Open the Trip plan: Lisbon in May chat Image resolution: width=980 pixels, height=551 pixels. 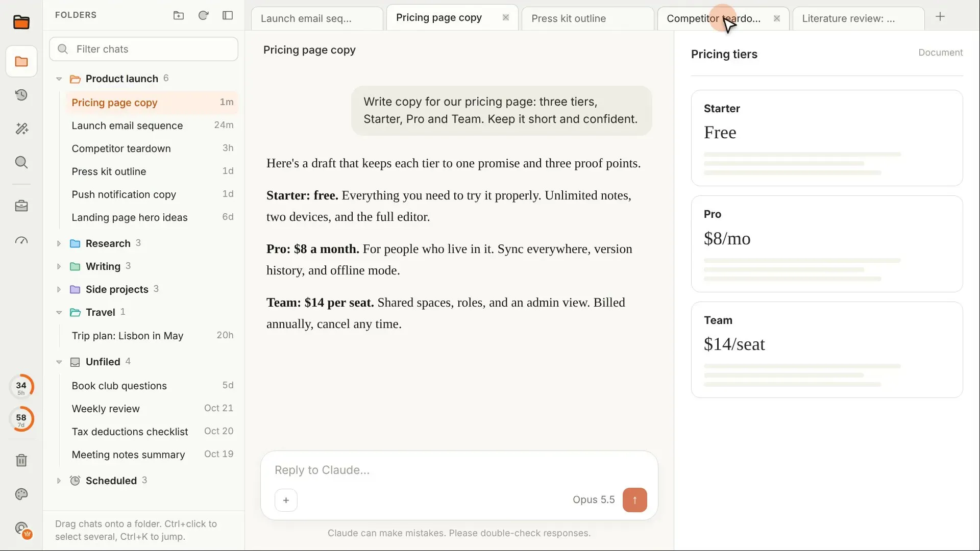(x=152, y=336)
